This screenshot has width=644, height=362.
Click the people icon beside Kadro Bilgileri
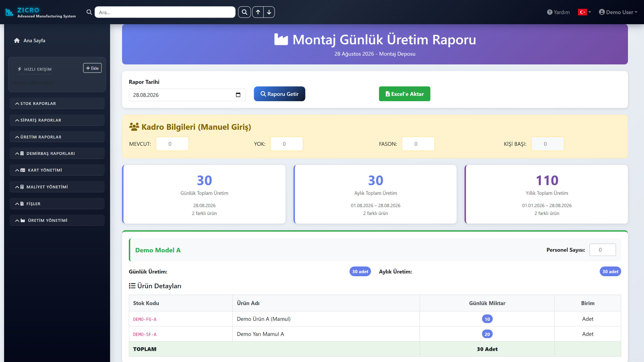point(134,127)
